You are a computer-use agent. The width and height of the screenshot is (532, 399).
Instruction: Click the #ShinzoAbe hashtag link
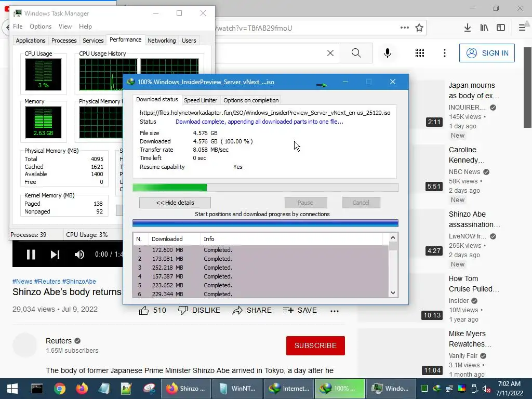(x=79, y=281)
